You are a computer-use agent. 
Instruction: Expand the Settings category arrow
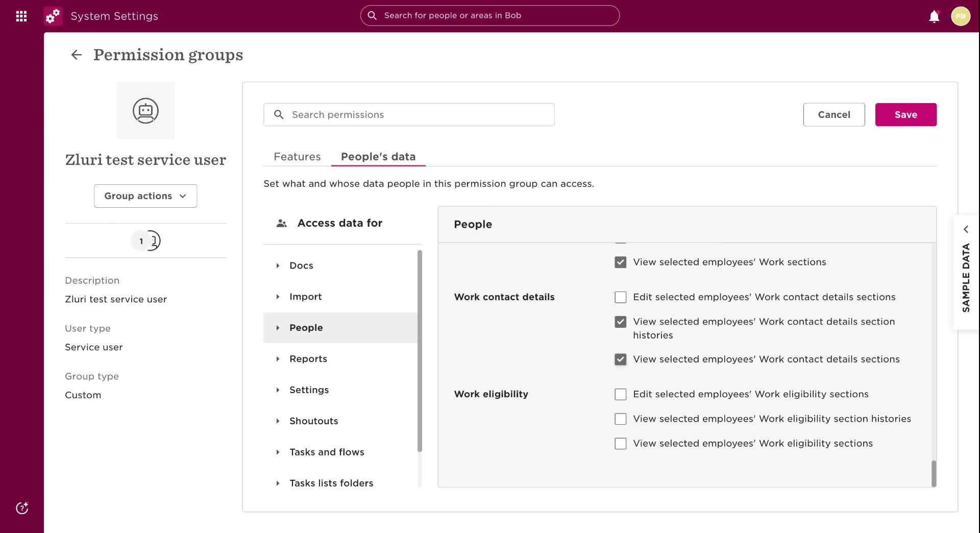click(x=278, y=390)
